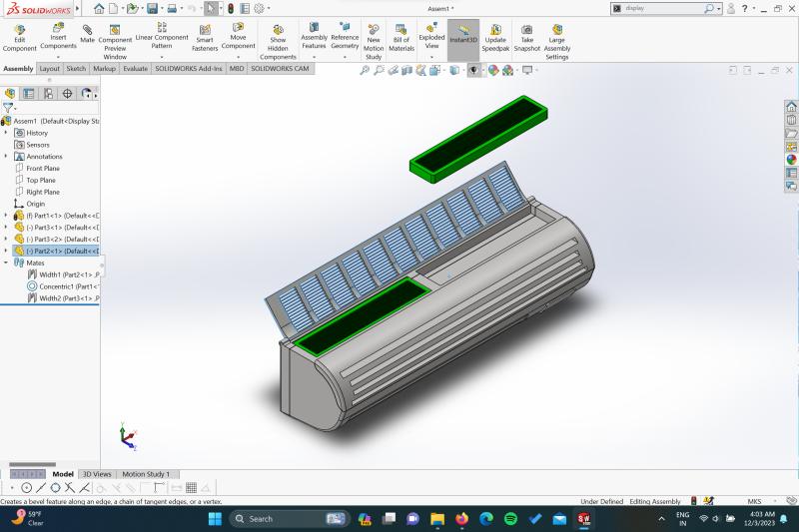Select the Take Snapshot tool
799x532 pixels.
526,38
